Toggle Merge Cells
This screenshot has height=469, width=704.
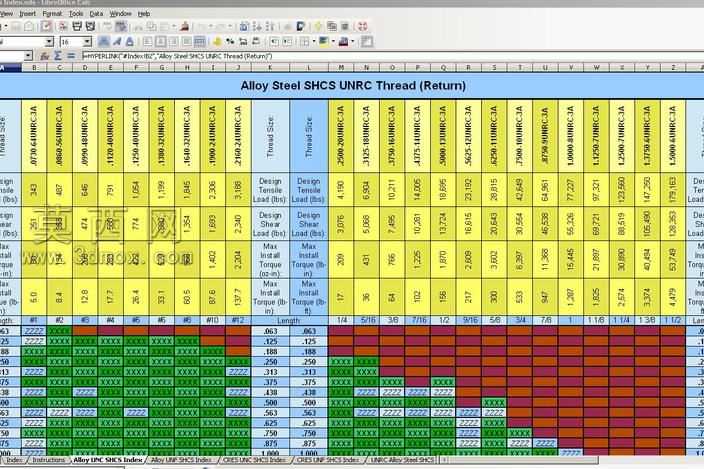(199, 42)
